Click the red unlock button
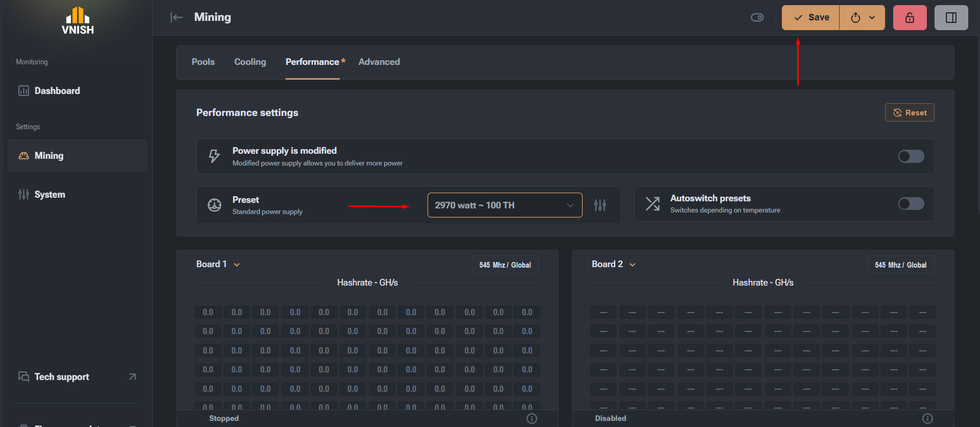Viewport: 980px width, 427px height. click(x=910, y=18)
